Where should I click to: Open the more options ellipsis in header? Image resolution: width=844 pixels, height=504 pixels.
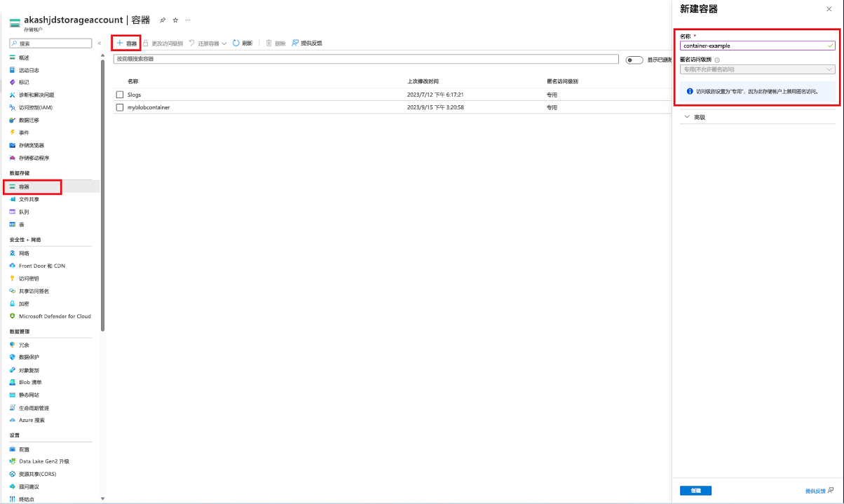(x=187, y=20)
